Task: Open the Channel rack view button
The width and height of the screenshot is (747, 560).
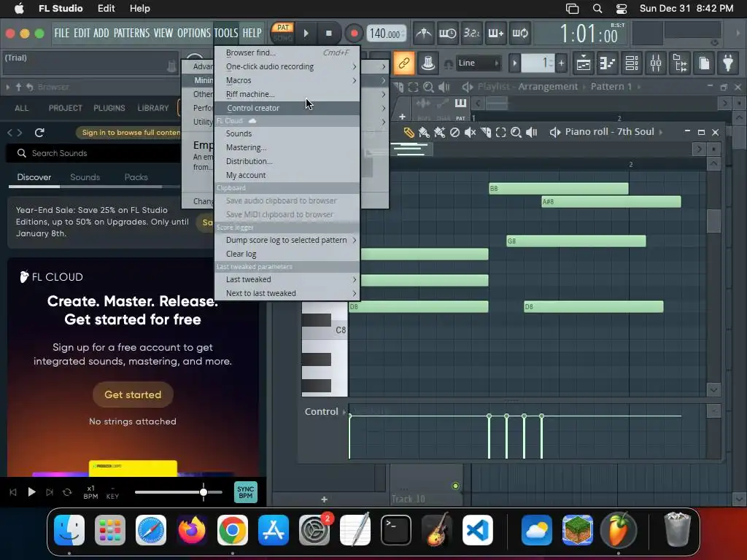Action: point(632,63)
